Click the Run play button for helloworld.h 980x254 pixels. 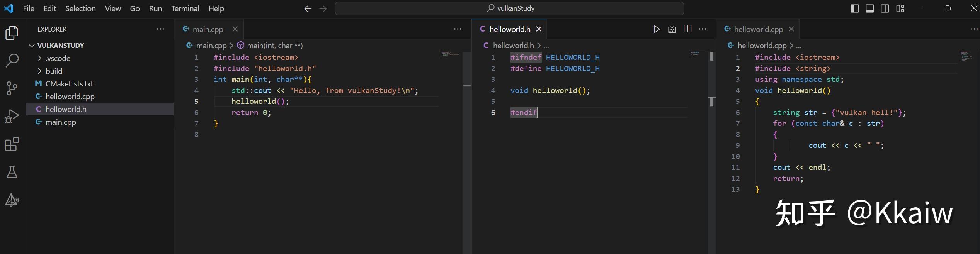tap(657, 29)
